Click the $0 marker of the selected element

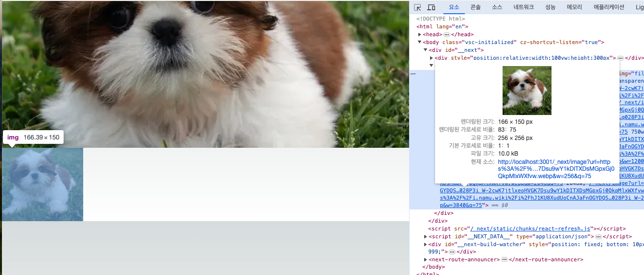(505, 206)
